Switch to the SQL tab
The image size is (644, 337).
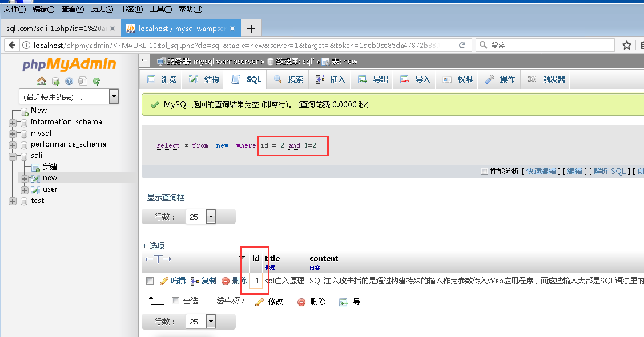pyautogui.click(x=246, y=79)
